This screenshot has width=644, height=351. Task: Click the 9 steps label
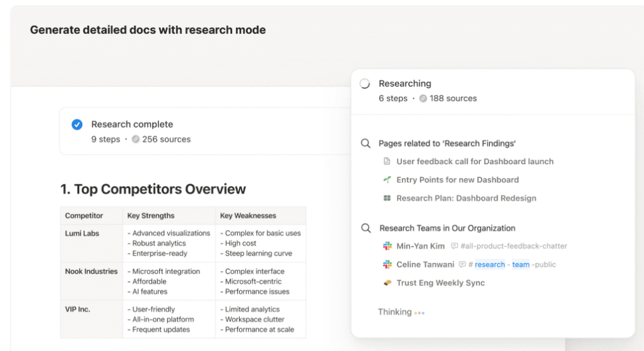(x=106, y=140)
